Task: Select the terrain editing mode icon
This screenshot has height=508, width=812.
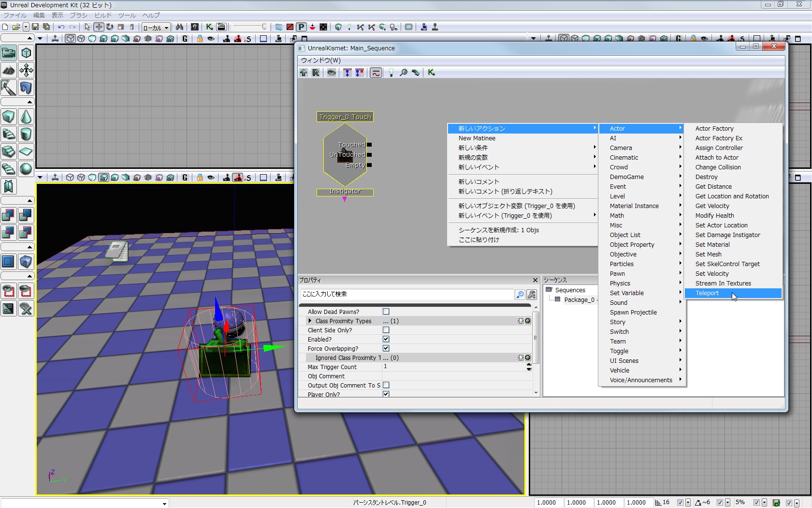Action: [x=9, y=71]
